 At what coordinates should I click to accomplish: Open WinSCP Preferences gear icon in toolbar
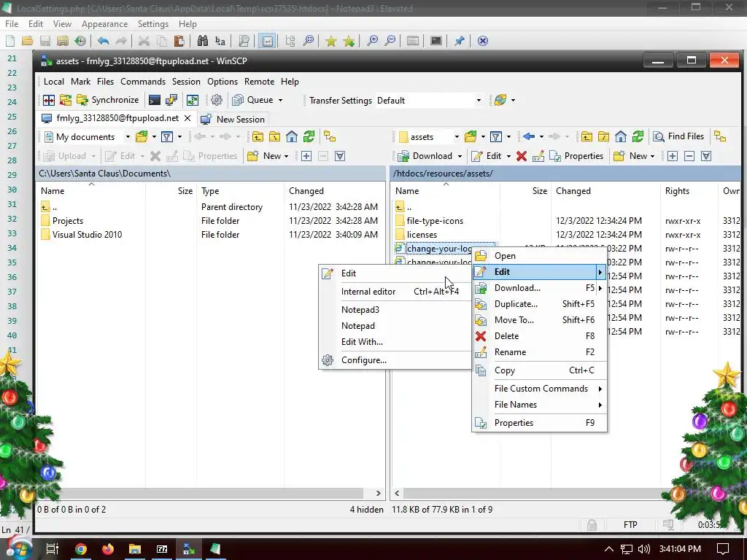(217, 100)
